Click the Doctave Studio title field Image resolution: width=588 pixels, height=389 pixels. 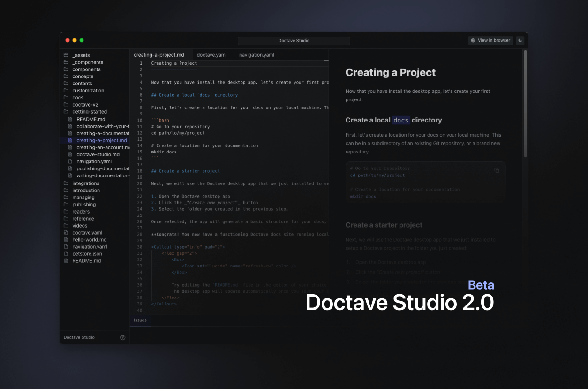click(294, 40)
